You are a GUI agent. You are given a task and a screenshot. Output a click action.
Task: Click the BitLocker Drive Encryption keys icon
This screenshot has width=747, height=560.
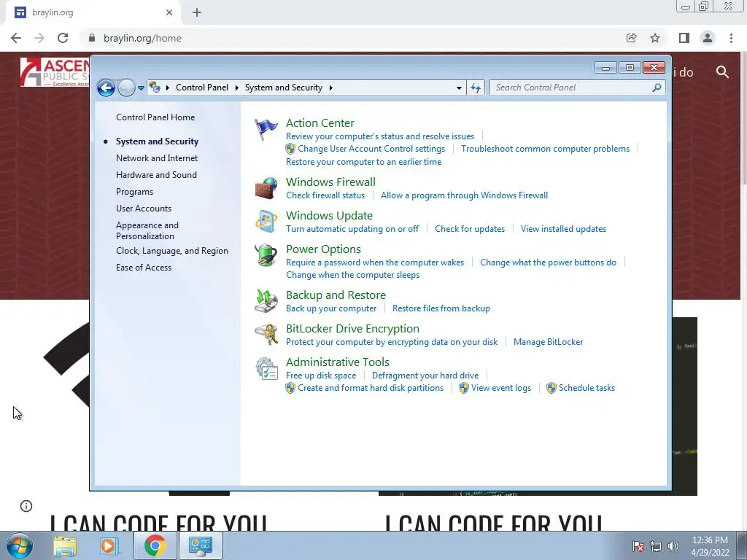[x=266, y=334]
